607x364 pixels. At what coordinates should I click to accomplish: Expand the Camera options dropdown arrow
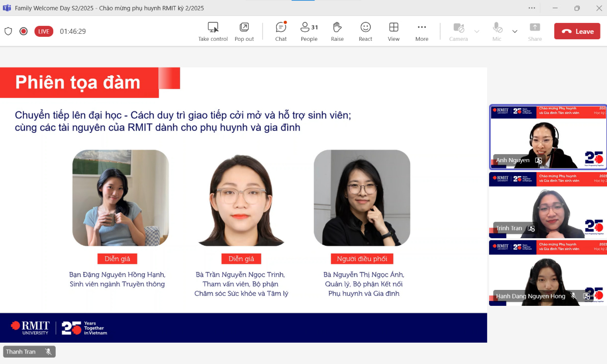coord(477,31)
